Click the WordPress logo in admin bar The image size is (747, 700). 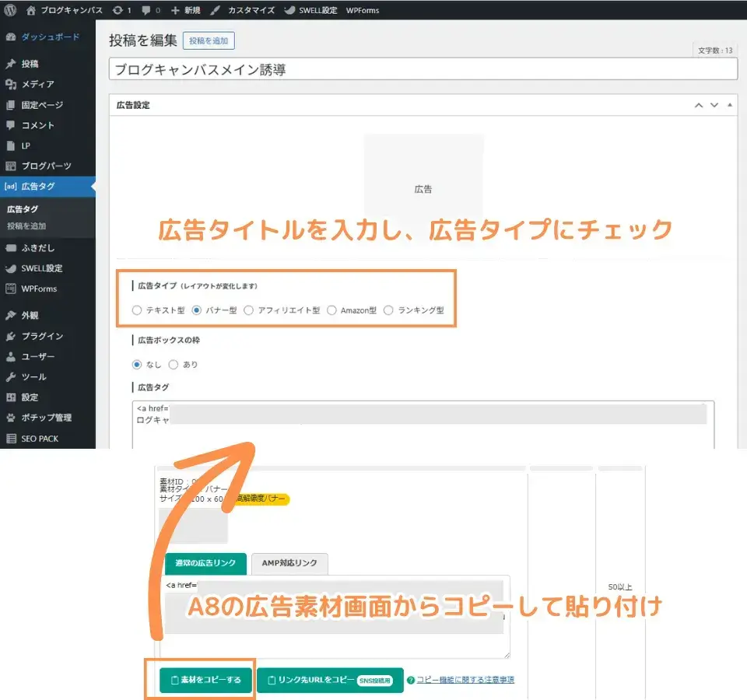pos(11,11)
